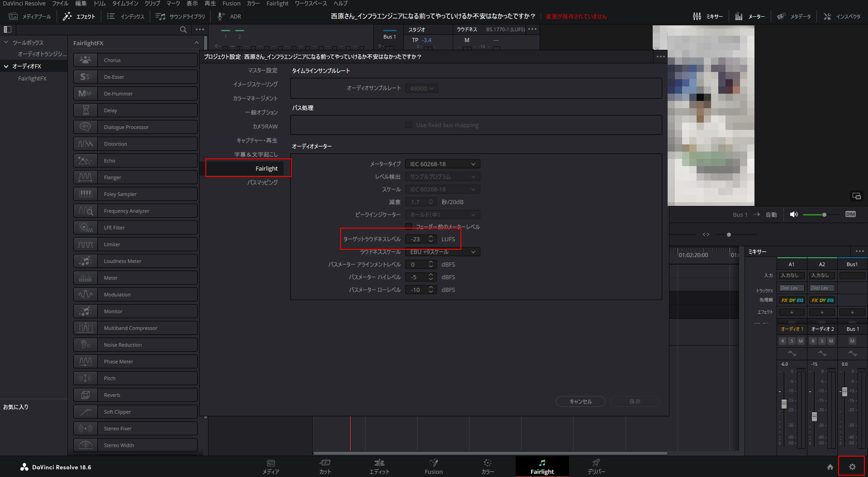Collapse the FairlightFX effects list

point(196,43)
